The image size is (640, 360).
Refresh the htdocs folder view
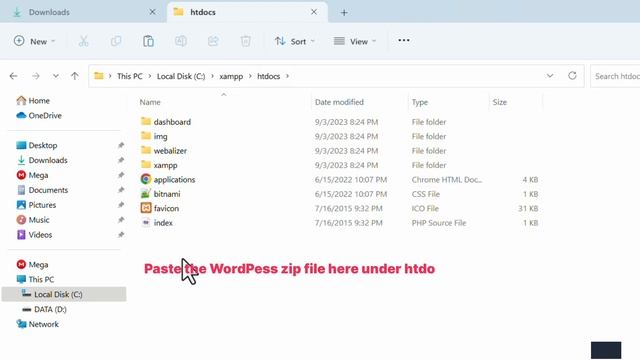(x=572, y=76)
